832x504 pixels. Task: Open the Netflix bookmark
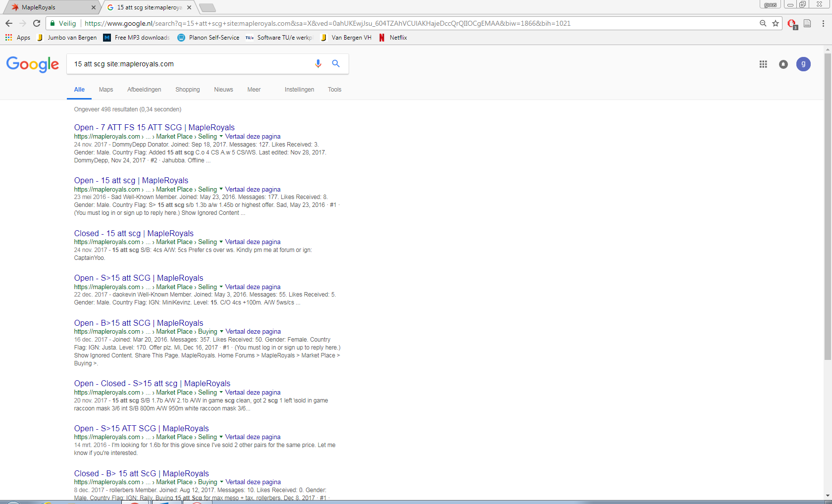pos(393,38)
